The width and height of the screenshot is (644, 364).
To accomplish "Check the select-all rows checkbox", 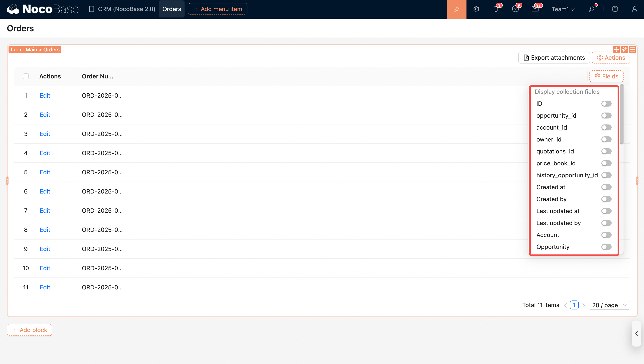I will 26,76.
